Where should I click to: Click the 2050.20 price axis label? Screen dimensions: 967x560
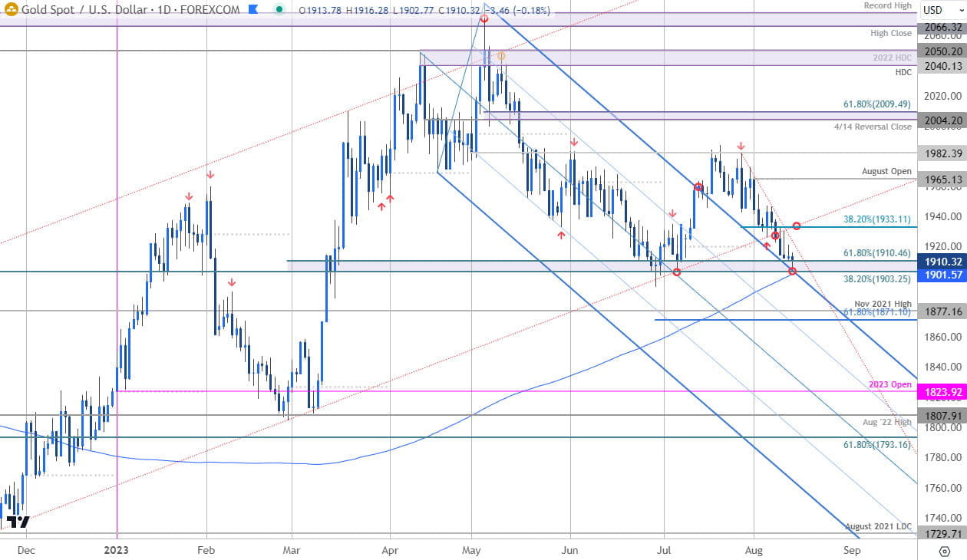pos(942,51)
